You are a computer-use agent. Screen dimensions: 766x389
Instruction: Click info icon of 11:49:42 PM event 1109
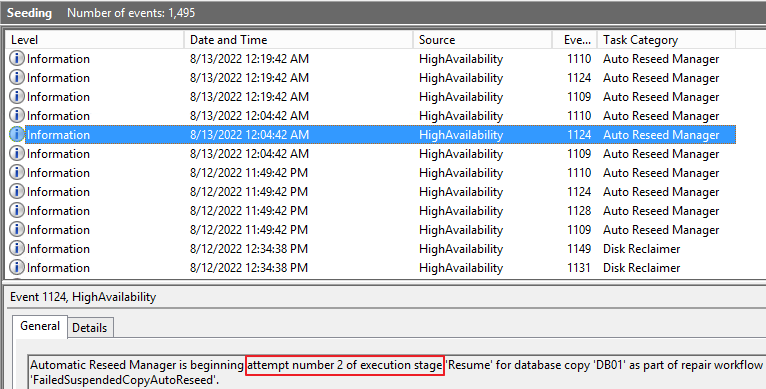click(x=17, y=230)
